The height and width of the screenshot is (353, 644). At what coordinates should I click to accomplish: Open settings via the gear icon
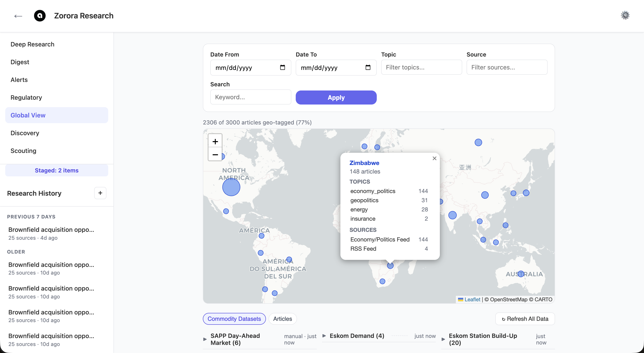click(626, 15)
